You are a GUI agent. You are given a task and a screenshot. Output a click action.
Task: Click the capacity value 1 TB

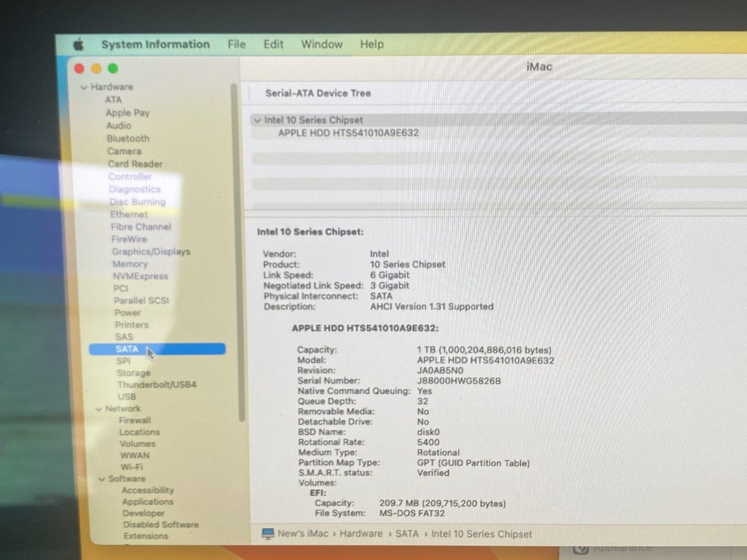click(x=484, y=350)
